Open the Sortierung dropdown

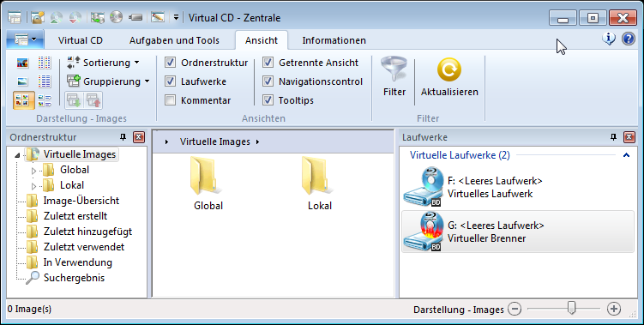pos(103,63)
